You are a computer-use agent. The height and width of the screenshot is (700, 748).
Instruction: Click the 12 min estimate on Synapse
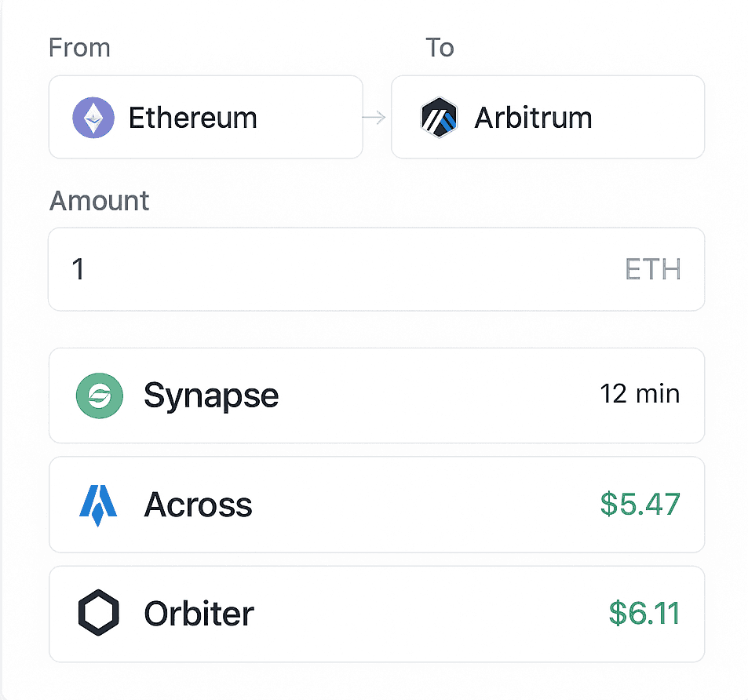[x=639, y=394]
